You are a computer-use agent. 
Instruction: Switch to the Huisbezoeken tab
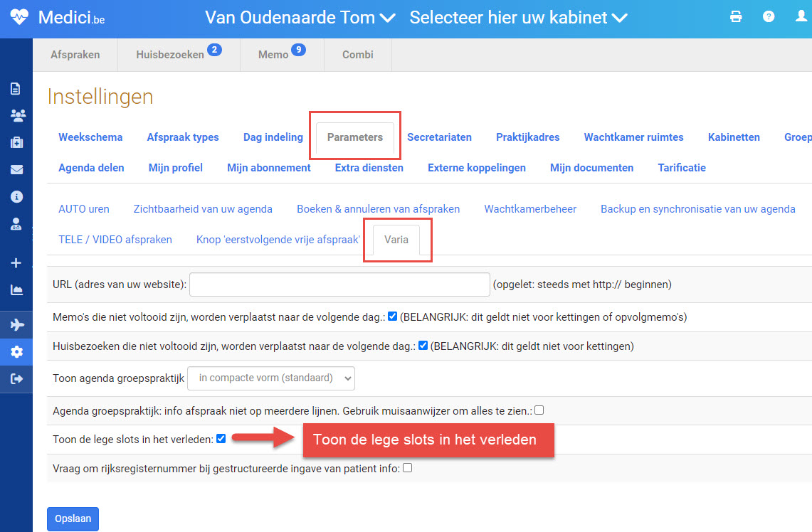coord(171,55)
